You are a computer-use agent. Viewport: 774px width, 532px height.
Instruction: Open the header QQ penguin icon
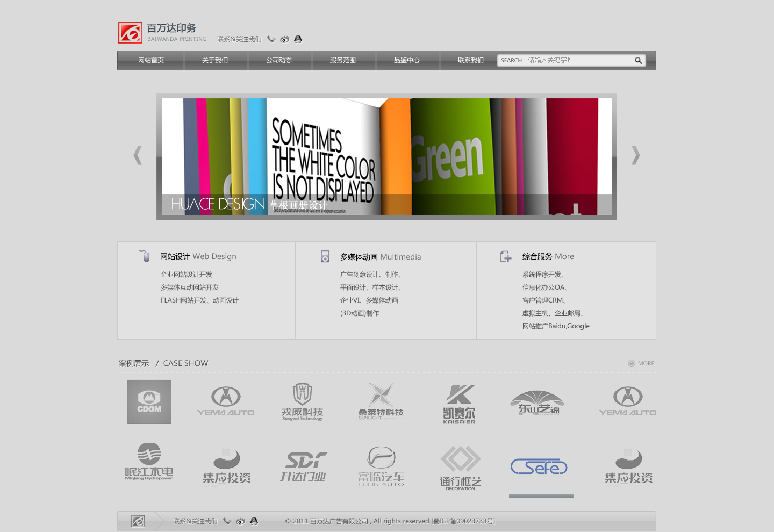(x=298, y=39)
